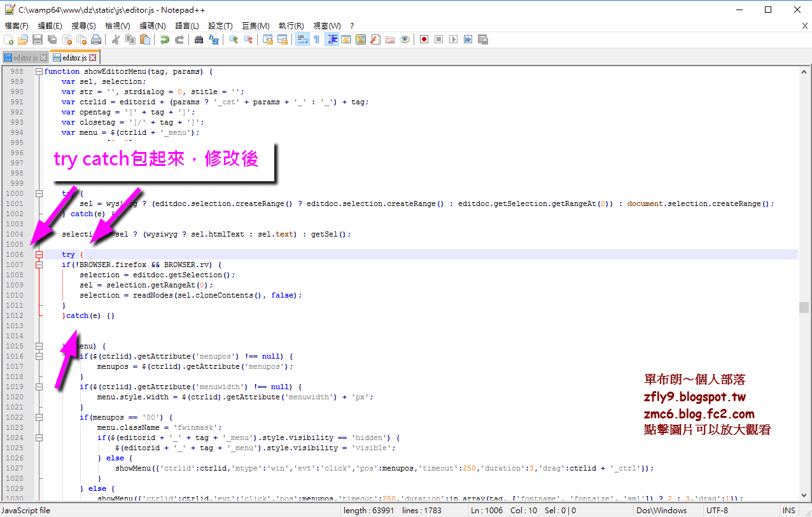Image resolution: width=812 pixels, height=517 pixels.
Task: Collapse the try block fold on line 1000
Action: coord(39,193)
